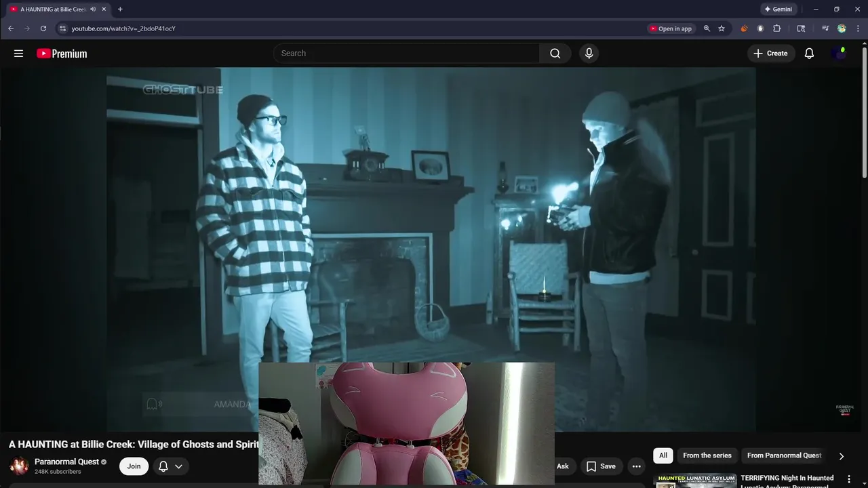Image resolution: width=868 pixels, height=488 pixels.
Task: Reload the current page
Action: (x=43, y=28)
